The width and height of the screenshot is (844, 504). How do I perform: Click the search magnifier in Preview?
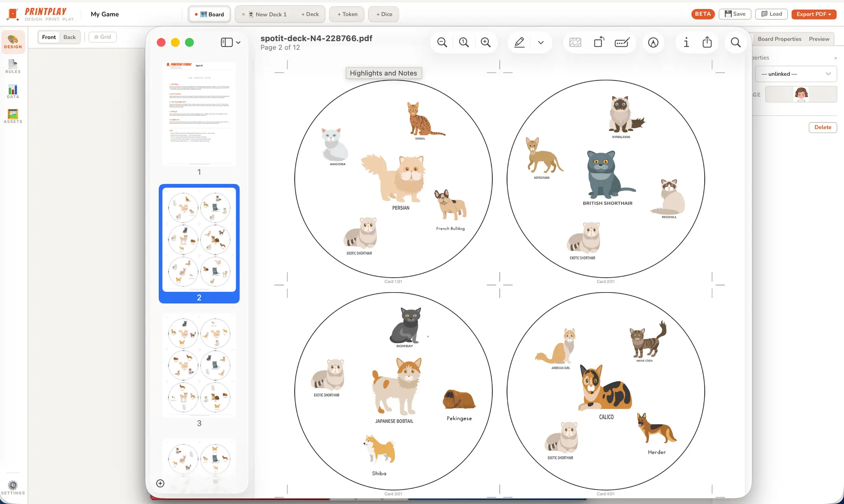[x=736, y=42]
